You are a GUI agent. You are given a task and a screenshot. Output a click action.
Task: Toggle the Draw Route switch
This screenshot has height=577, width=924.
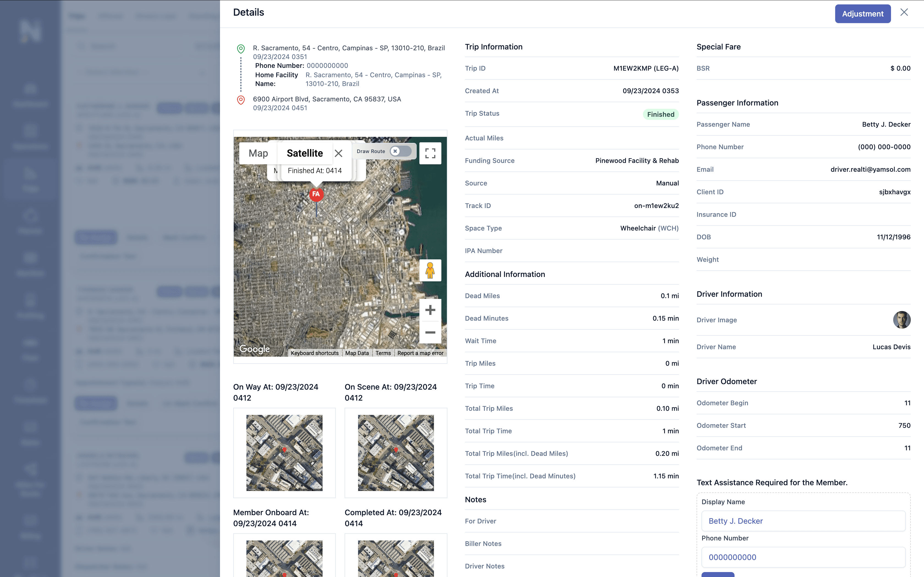400,151
